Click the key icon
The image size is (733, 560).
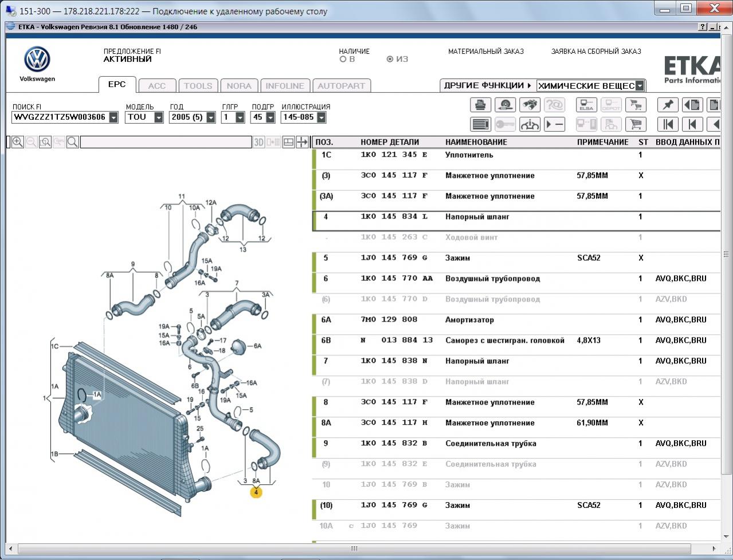coord(505,124)
